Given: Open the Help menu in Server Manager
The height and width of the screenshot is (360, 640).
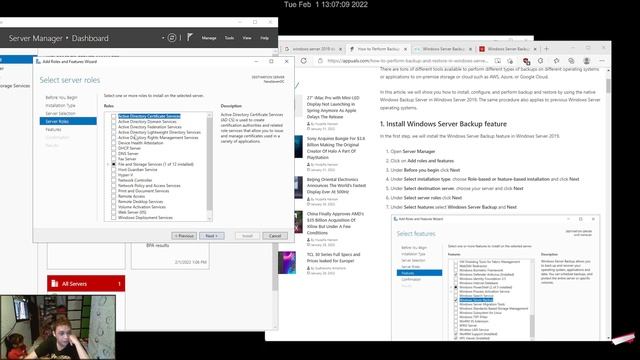Looking at the screenshot, I should 264,38.
